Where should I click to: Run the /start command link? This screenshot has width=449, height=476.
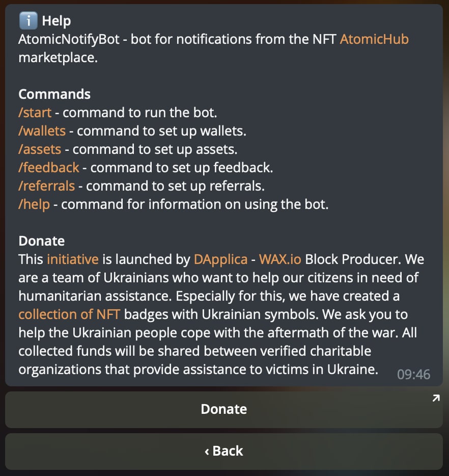click(35, 113)
